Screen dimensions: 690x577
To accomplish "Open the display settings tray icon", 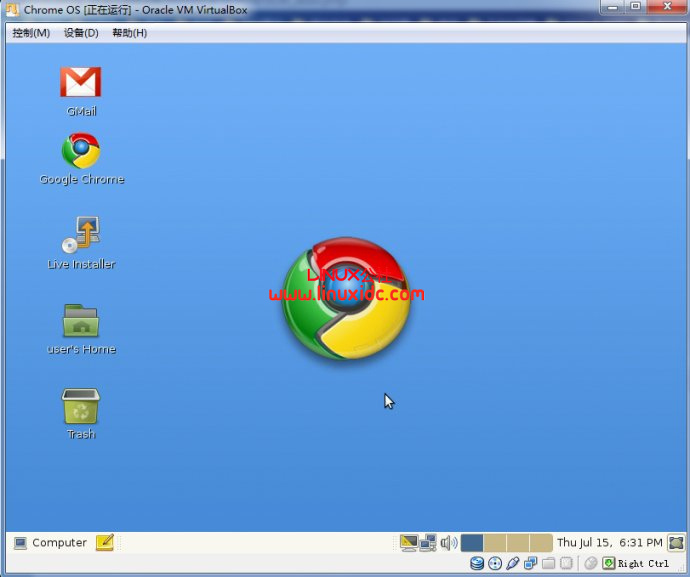I will [x=409, y=543].
